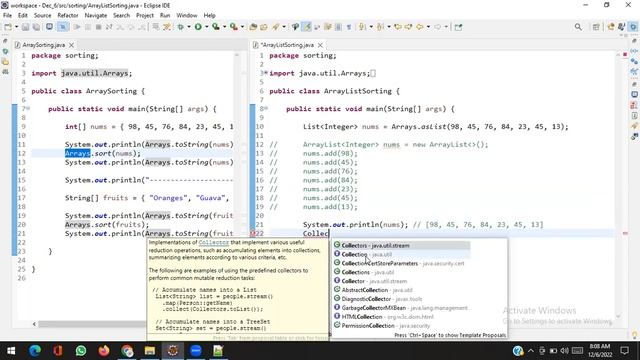640x360 pixels.
Task: Switch to the ArraySorting.java tab
Action: pyautogui.click(x=43, y=45)
